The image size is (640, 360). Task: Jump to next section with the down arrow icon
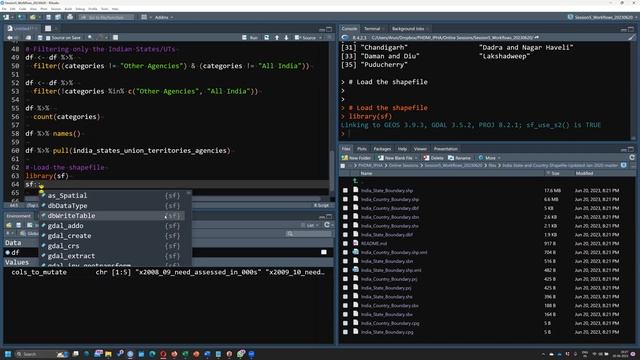[286, 38]
